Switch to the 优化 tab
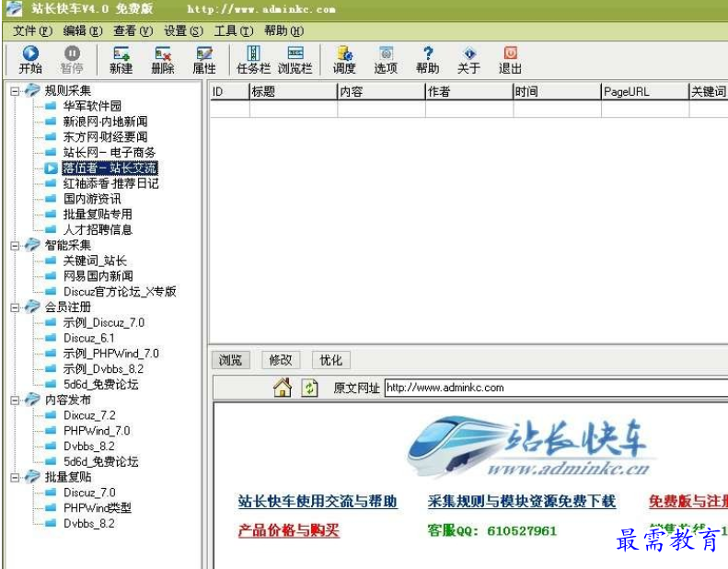Screen dimensions: 728x569 click(331, 360)
